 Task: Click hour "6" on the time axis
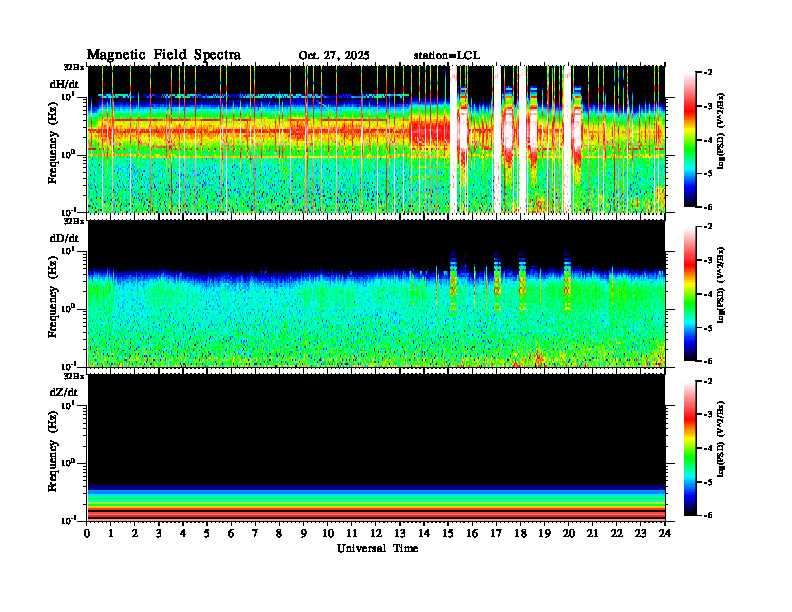pos(231,533)
